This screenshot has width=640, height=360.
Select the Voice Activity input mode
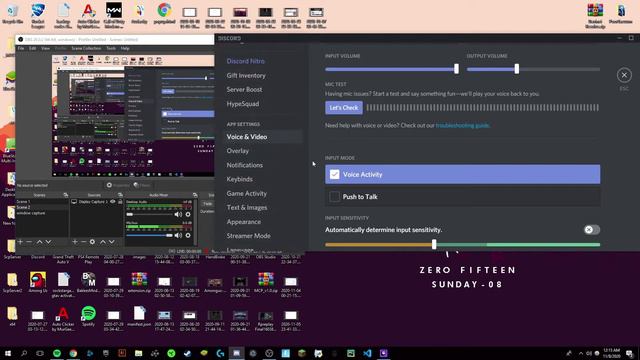coord(462,174)
